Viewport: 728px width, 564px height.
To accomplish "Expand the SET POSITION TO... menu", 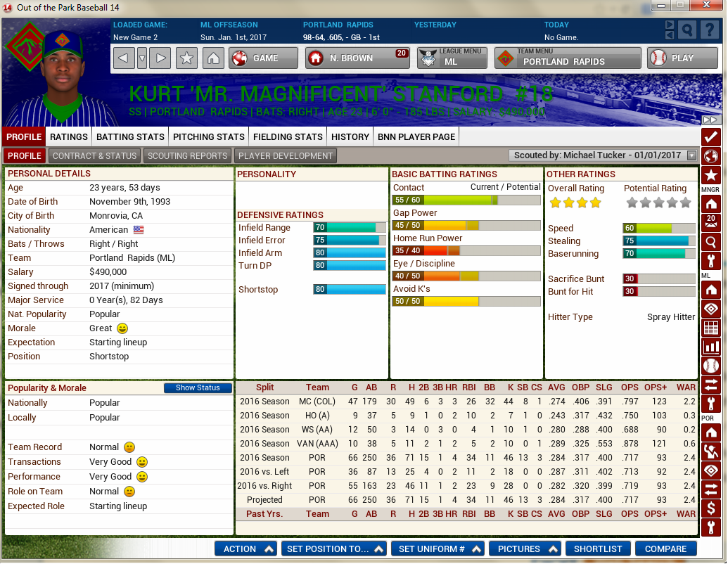I will pos(334,549).
